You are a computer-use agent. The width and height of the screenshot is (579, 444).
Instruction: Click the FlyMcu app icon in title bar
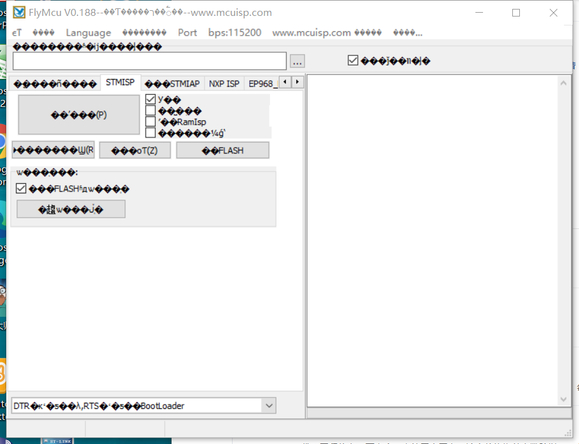19,12
